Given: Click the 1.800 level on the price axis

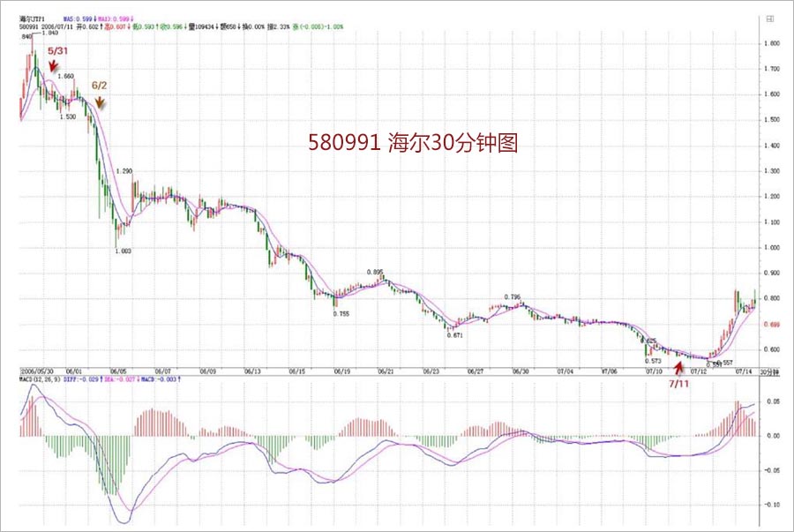Looking at the screenshot, I should click(x=773, y=43).
